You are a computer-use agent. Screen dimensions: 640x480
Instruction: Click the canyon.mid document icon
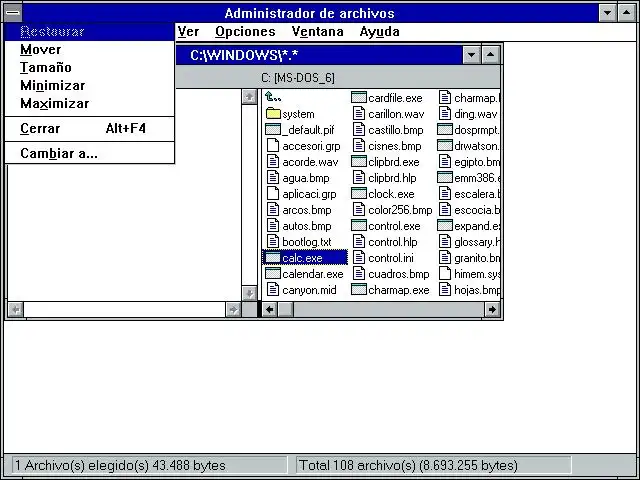point(273,289)
